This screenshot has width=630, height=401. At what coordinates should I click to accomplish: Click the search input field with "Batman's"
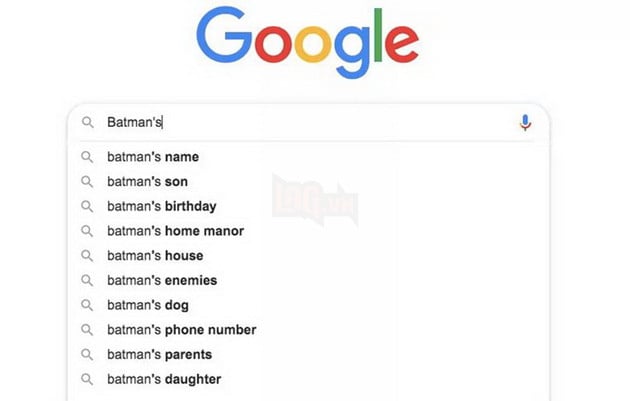300,122
